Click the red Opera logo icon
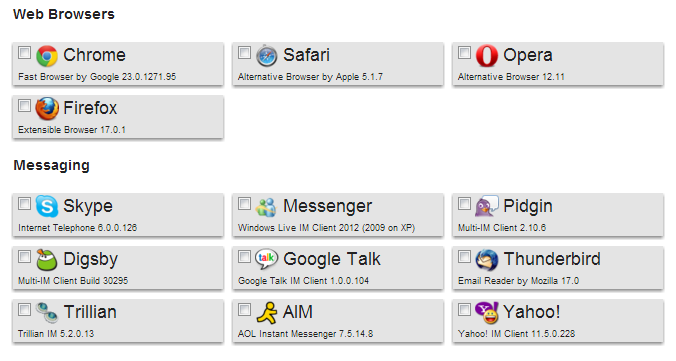Image resolution: width=676 pixels, height=361 pixels. (x=487, y=56)
